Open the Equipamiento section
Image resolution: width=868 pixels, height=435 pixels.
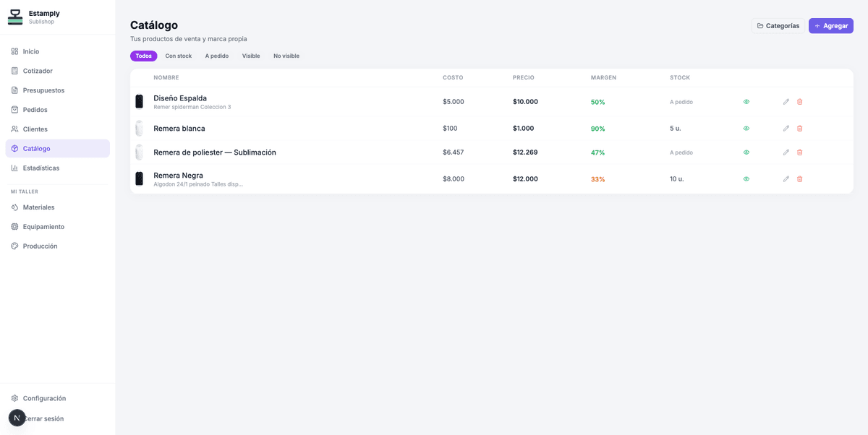tap(43, 227)
